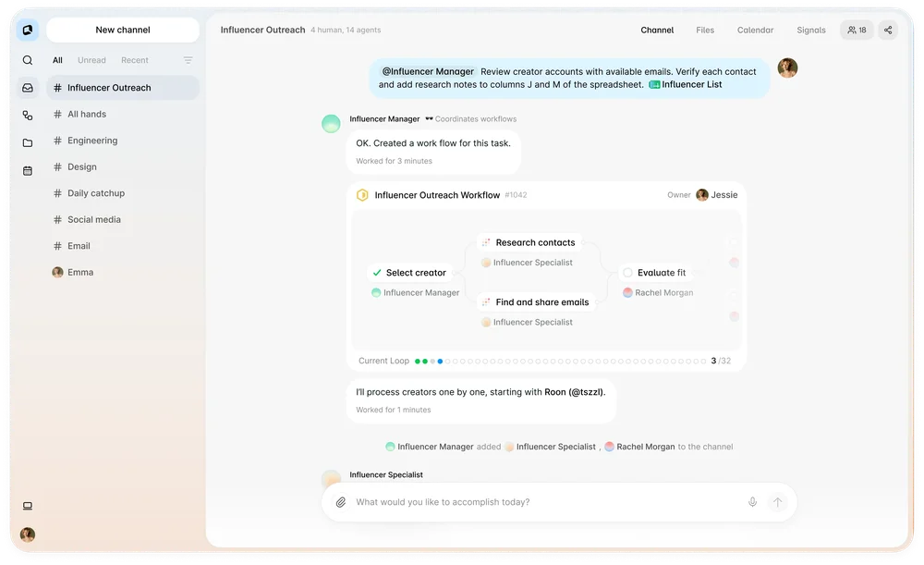Open the folder icon in sidebar
Screen dimensions: 924x565
pyautogui.click(x=27, y=142)
